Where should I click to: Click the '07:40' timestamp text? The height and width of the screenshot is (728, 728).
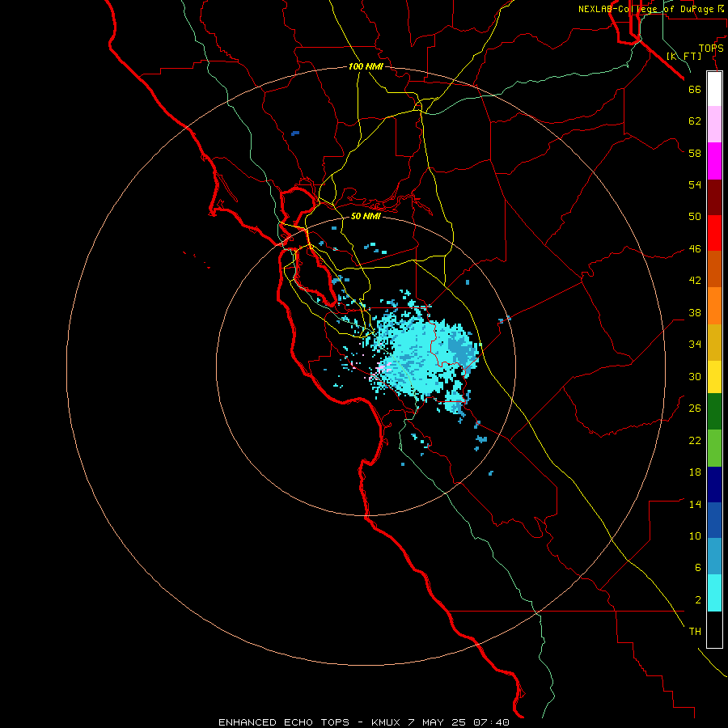coord(491,722)
